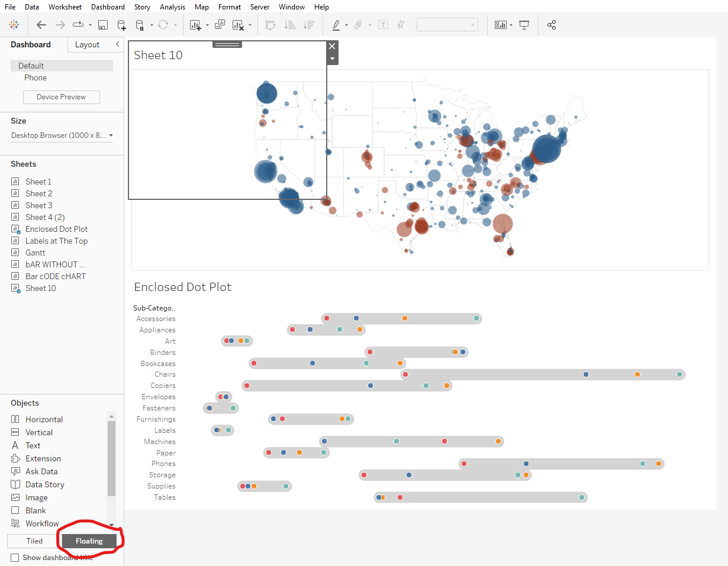Open the Size Desktop Browser dropdown
Screen dimensions: 728x566
pyautogui.click(x=62, y=135)
